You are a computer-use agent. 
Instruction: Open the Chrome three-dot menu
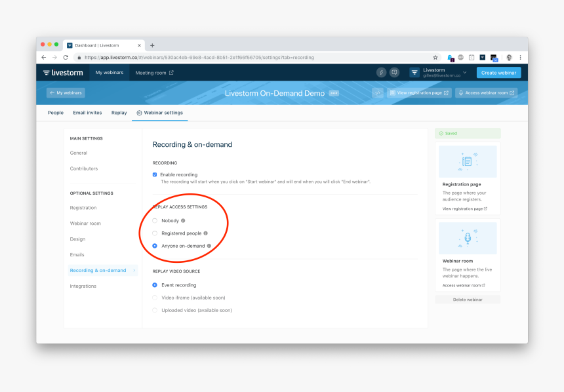tap(520, 58)
